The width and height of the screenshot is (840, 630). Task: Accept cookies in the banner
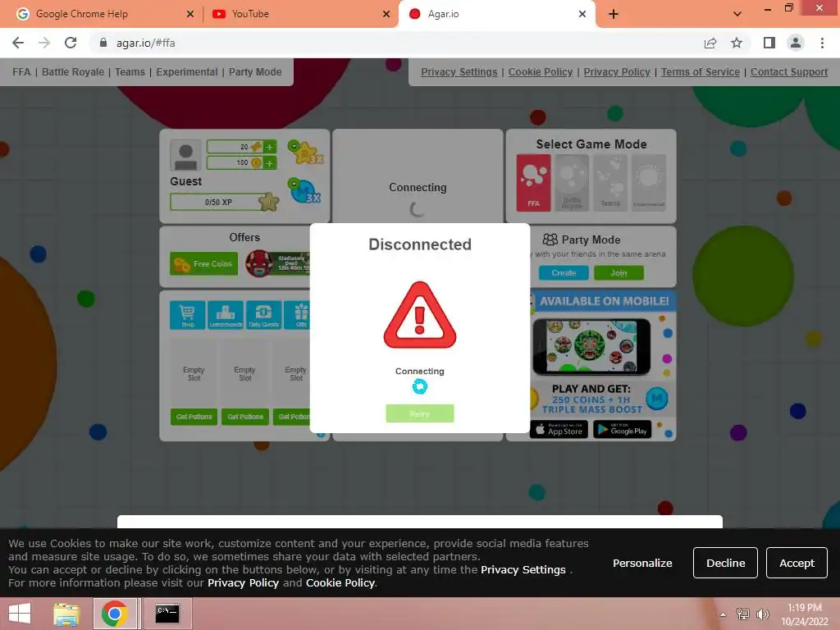797,563
